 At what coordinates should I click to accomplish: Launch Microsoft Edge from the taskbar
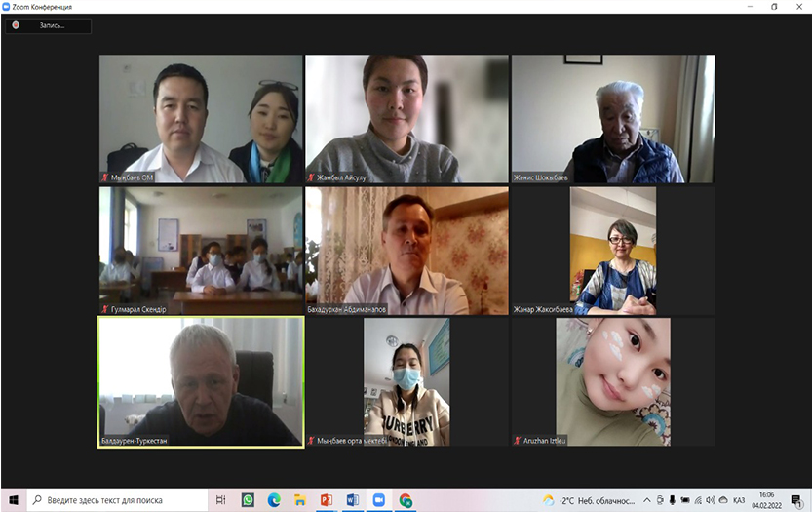coord(274,500)
